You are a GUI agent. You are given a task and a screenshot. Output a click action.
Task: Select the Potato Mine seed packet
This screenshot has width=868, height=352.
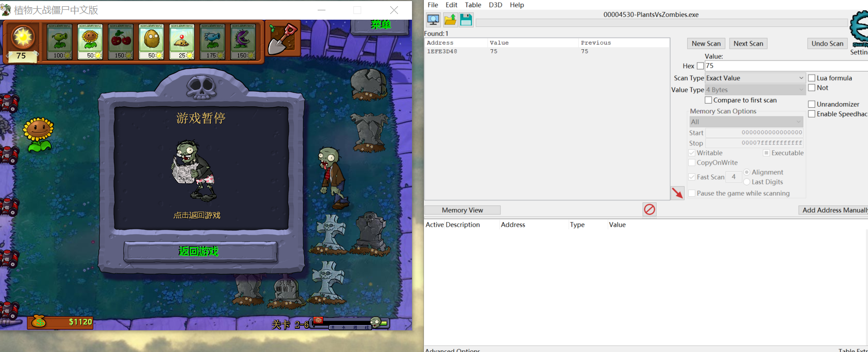click(x=182, y=41)
